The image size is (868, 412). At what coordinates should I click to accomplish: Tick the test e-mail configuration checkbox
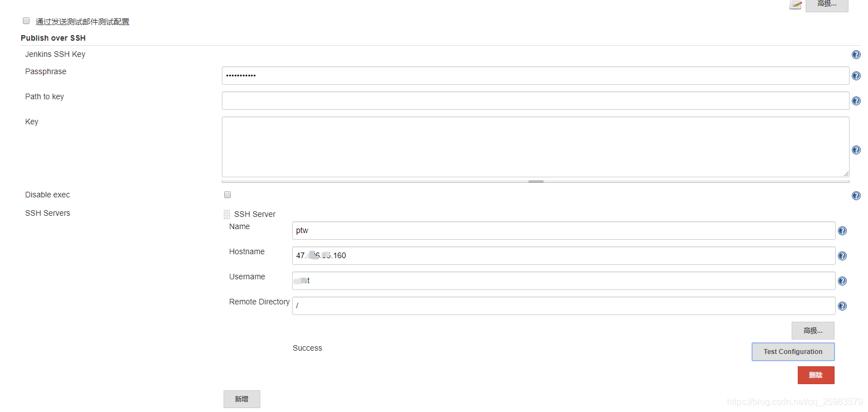[26, 21]
